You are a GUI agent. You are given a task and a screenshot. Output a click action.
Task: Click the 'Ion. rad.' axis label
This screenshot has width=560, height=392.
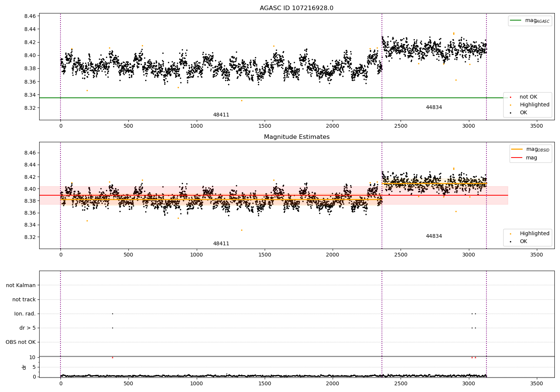pos(25,314)
